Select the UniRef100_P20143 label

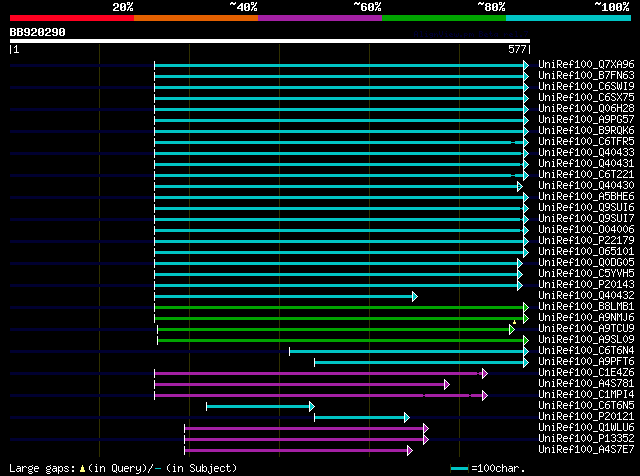[586, 285]
